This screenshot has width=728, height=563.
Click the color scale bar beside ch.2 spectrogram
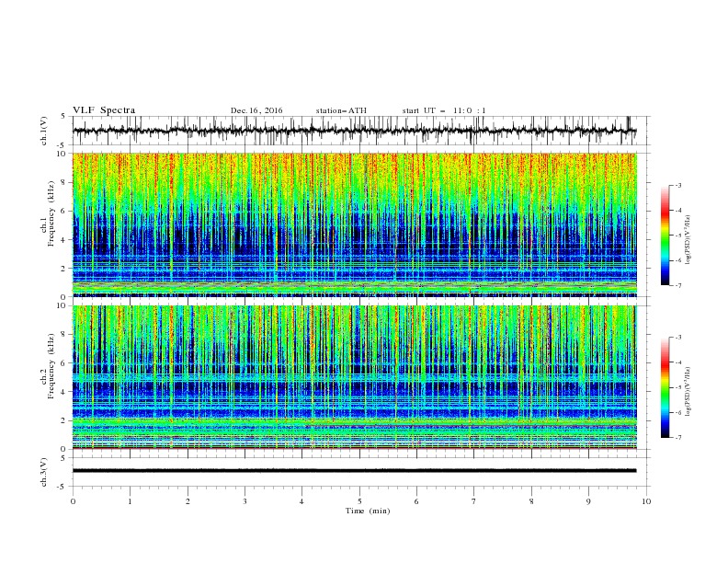[x=665, y=387]
